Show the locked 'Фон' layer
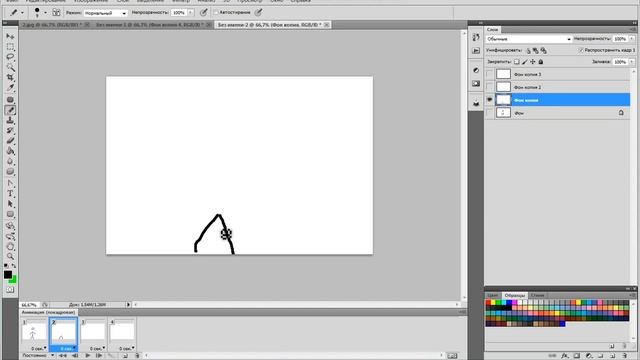Image resolution: width=640 pixels, height=360 pixels. [489, 113]
